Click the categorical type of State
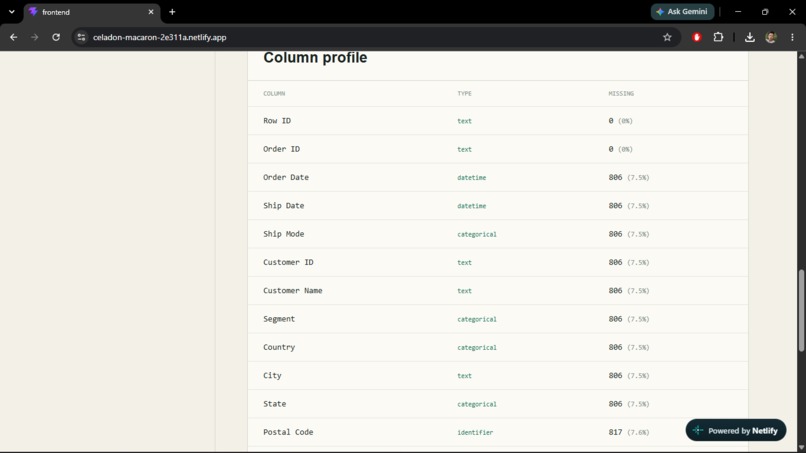The width and height of the screenshot is (806, 453). tap(477, 404)
